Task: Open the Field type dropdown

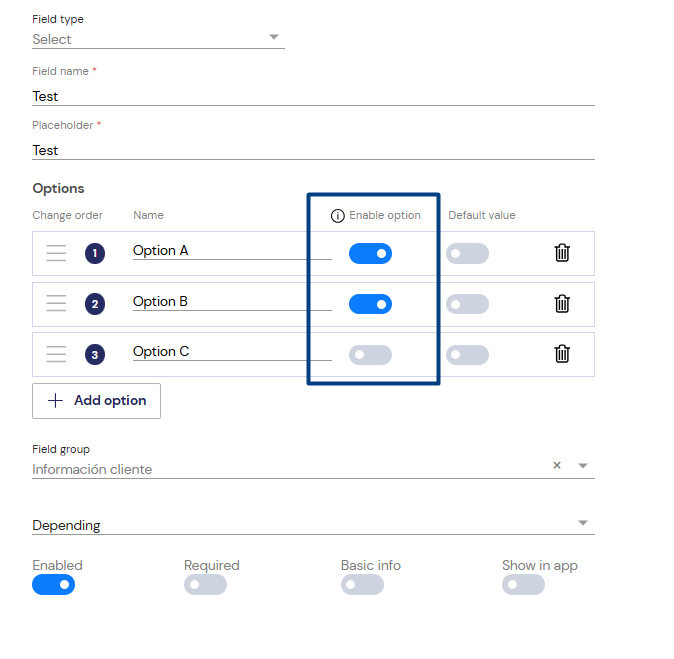Action: click(158, 39)
